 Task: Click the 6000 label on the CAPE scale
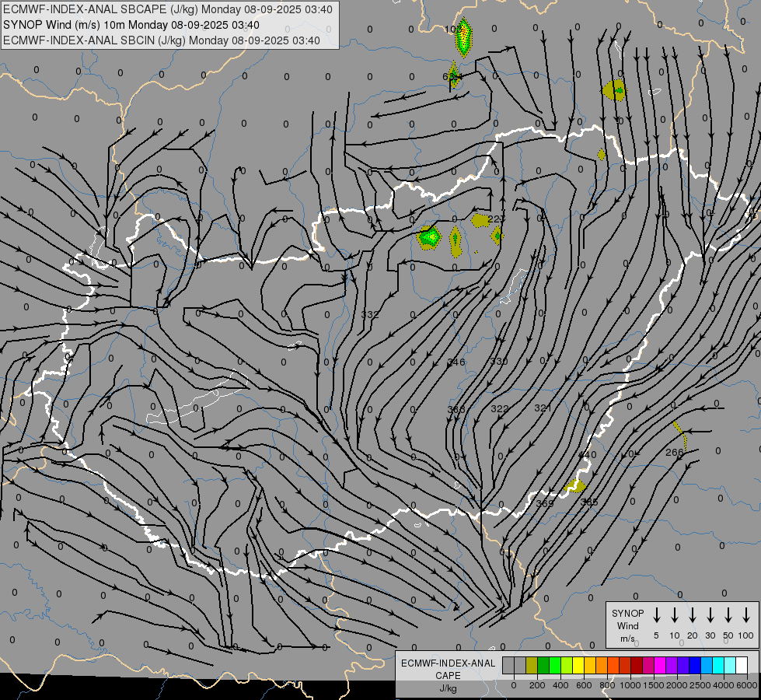(x=747, y=685)
